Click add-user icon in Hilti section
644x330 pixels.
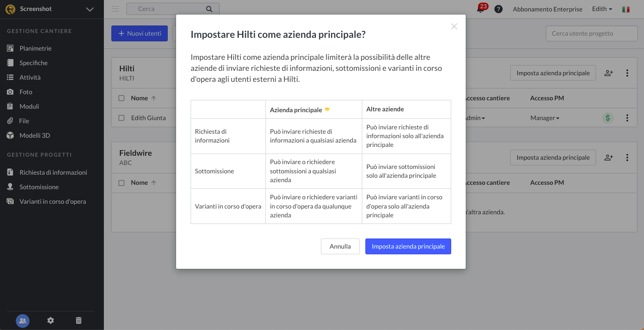coord(609,73)
